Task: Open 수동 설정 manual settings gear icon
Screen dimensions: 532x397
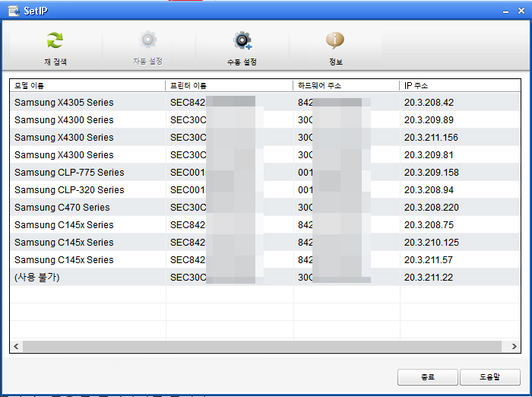Action: (242, 41)
